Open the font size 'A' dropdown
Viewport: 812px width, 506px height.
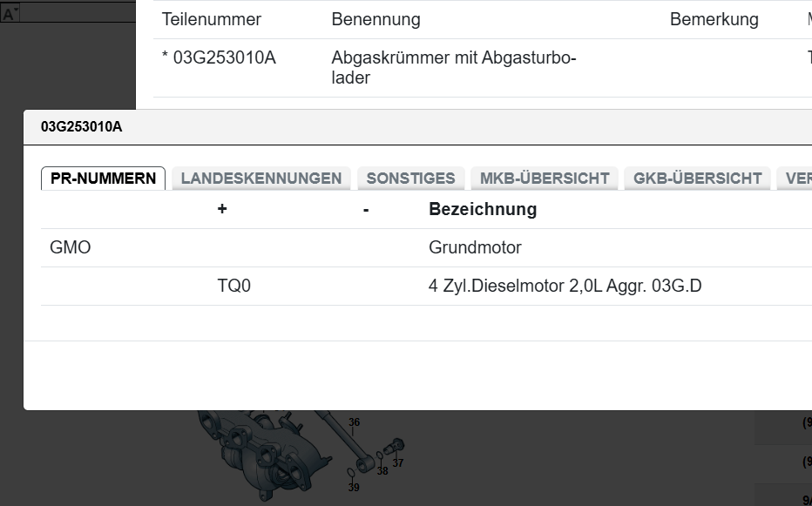pos(10,14)
